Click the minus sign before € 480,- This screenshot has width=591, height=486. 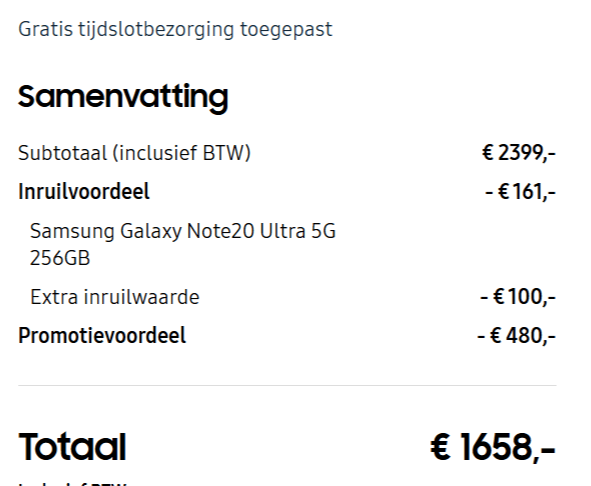[481, 336]
